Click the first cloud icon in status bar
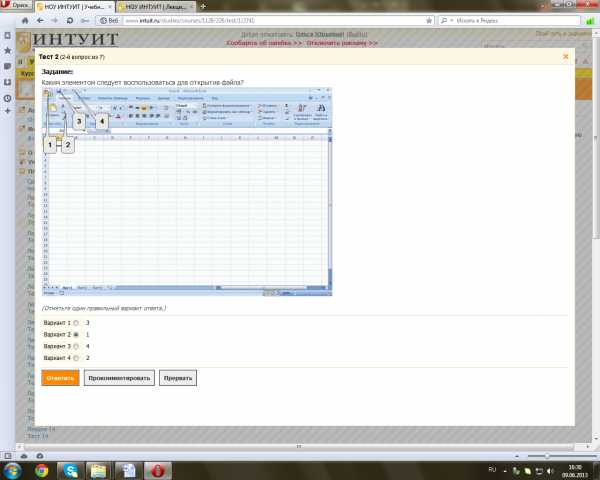Viewport: 600px width, 480px height. [x=24, y=456]
